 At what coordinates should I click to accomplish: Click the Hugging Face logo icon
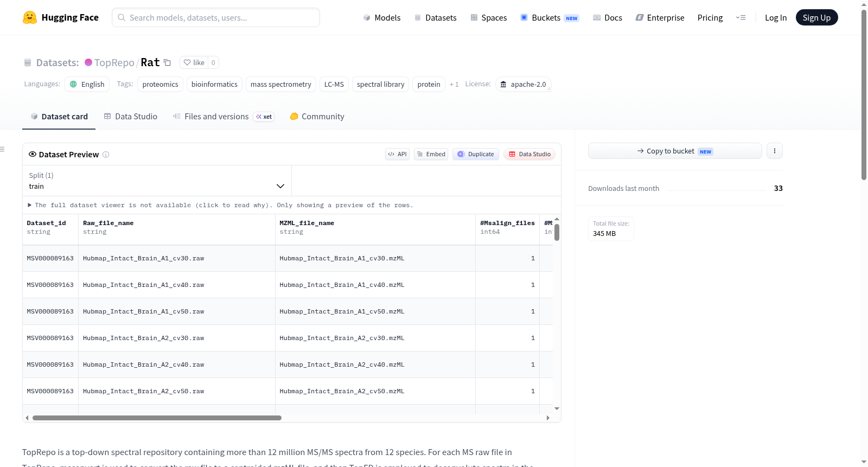point(30,17)
